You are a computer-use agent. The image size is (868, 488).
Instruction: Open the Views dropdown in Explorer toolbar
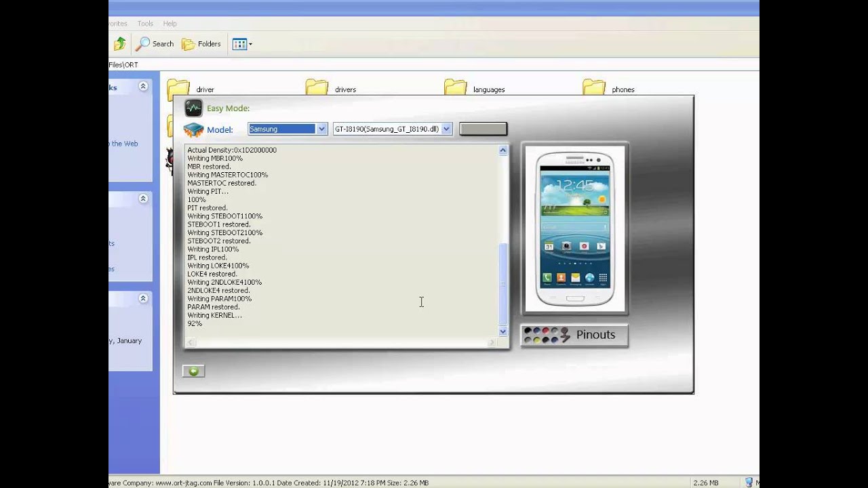(x=242, y=44)
